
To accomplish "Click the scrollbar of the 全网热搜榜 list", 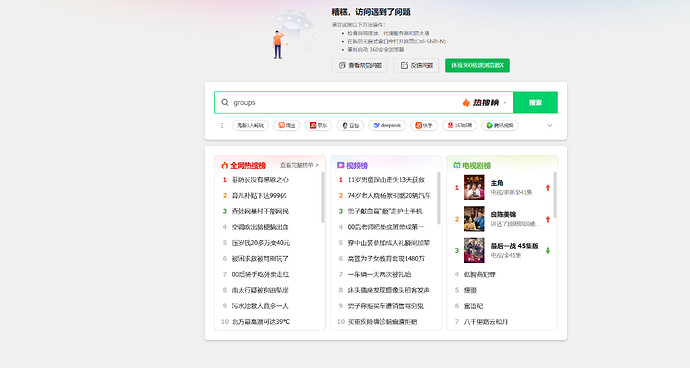I will click(323, 197).
